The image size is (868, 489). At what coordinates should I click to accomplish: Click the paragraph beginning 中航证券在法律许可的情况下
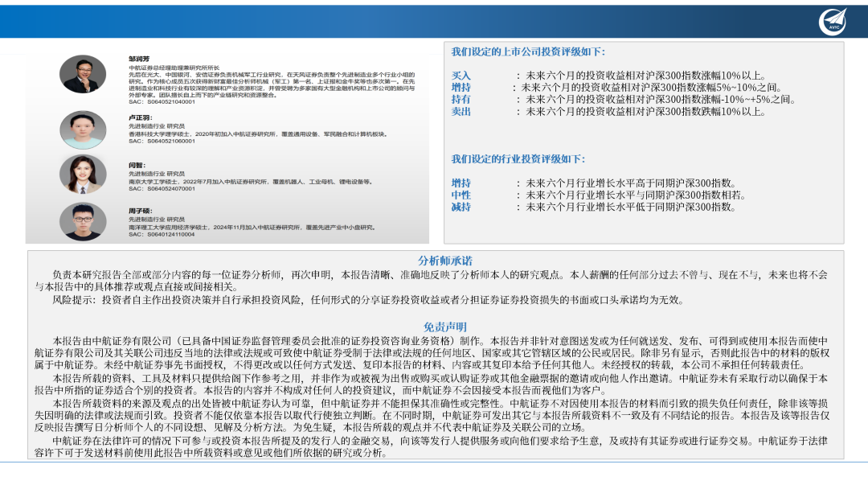point(432,447)
